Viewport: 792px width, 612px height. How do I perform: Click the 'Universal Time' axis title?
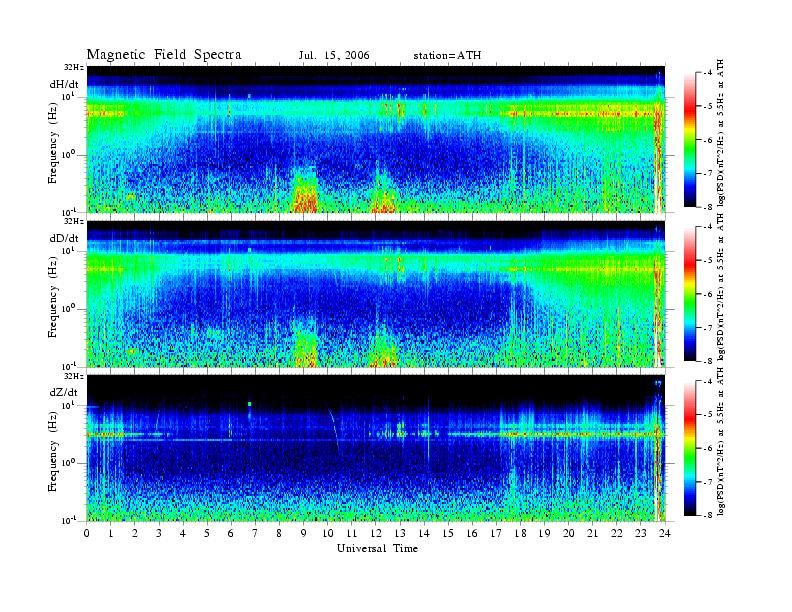pyautogui.click(x=377, y=548)
